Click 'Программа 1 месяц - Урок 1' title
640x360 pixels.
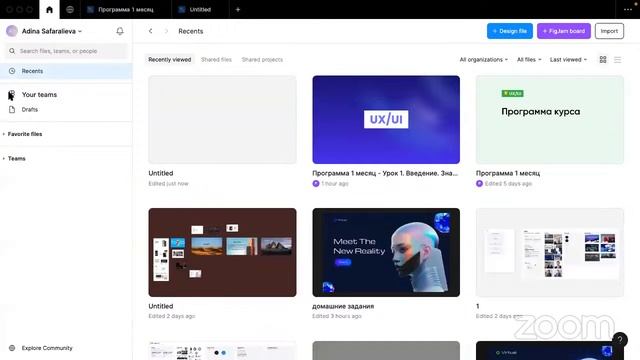[x=385, y=173]
